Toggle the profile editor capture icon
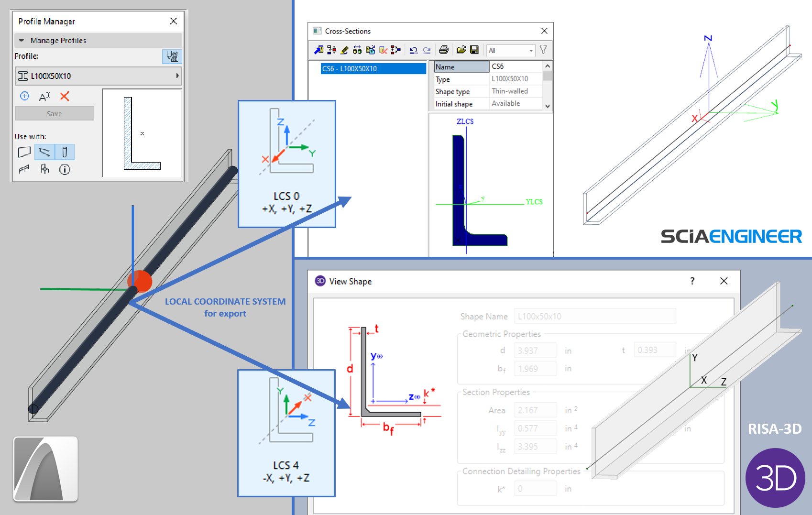The width and height of the screenshot is (812, 515). pos(172,56)
